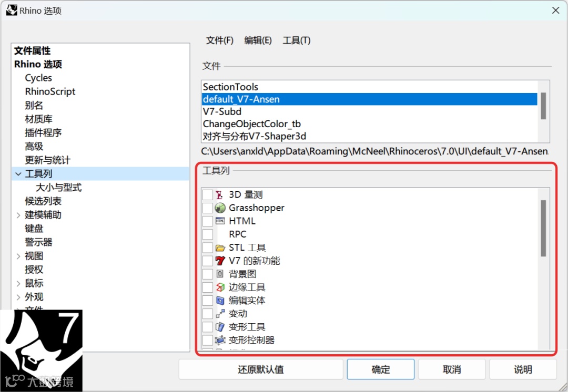Image resolution: width=568 pixels, height=392 pixels.
Task: Select ChangeObjectColor_tb in the file list
Action: pyautogui.click(x=370, y=124)
